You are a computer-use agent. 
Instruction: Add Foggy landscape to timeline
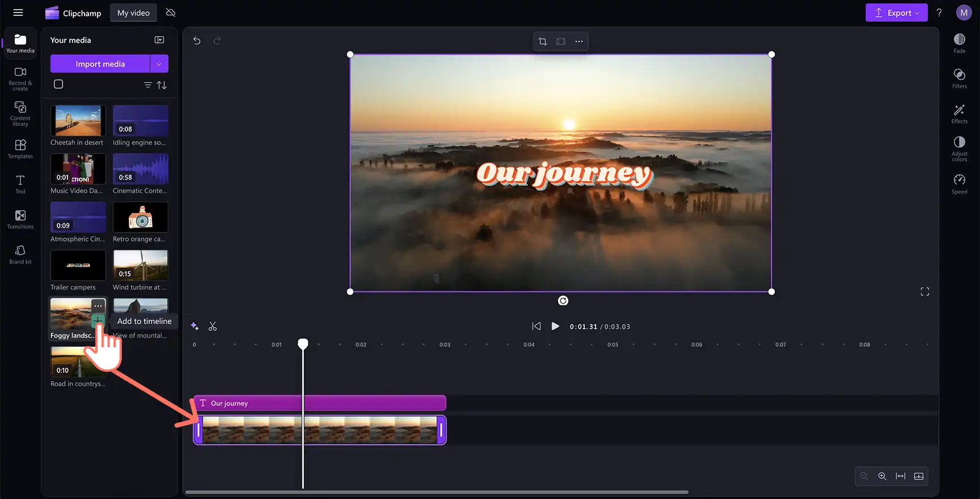coord(98,321)
